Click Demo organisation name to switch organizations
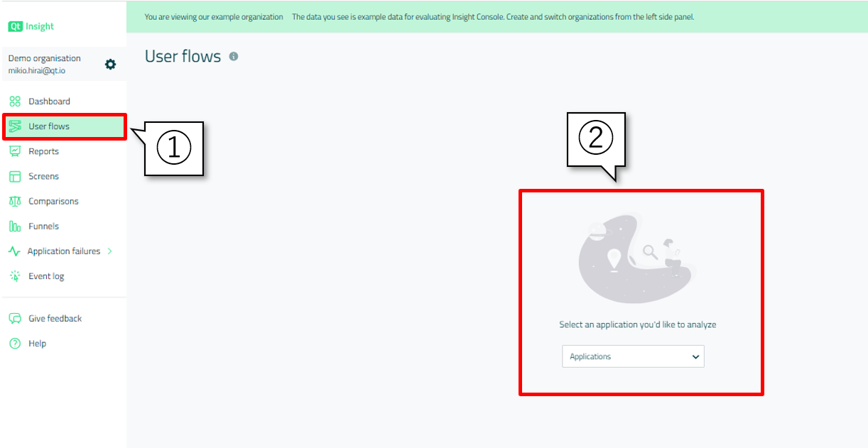The image size is (868, 448). coord(45,58)
